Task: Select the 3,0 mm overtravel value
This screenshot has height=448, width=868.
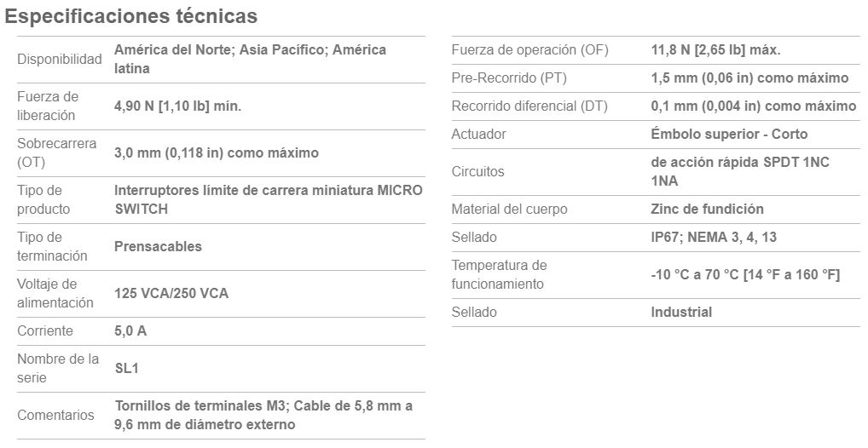Action: [x=217, y=152]
